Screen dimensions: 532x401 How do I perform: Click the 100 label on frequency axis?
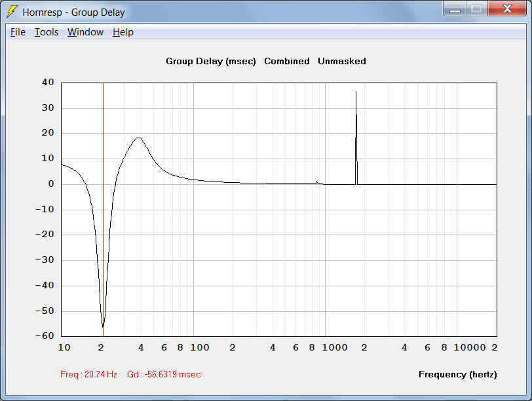(199, 347)
